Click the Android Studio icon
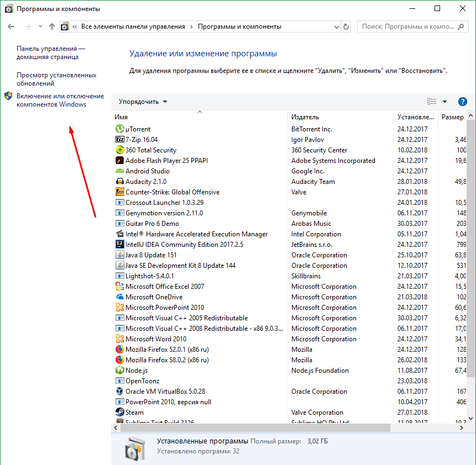This screenshot has height=465, width=476. [119, 171]
